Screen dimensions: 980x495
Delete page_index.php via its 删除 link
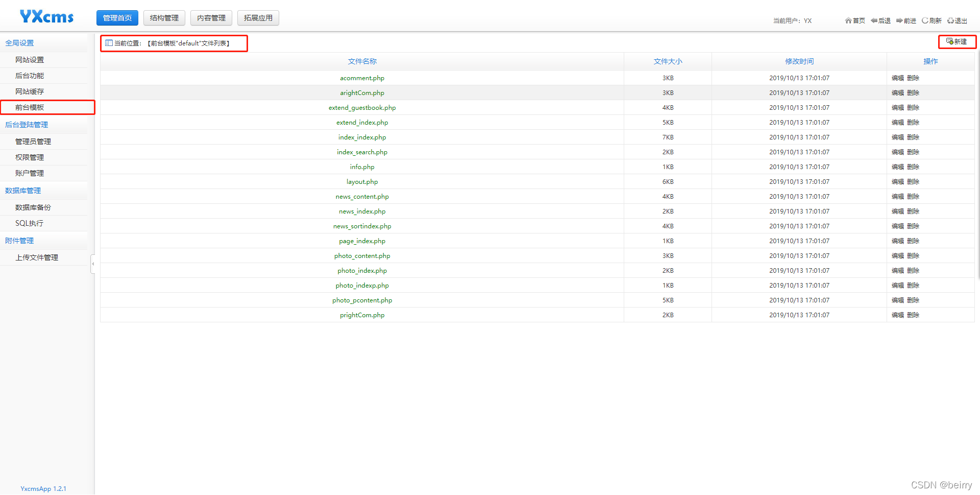[x=913, y=241]
